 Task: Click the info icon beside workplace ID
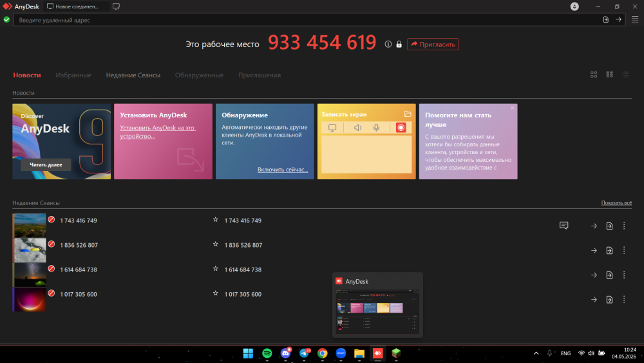click(388, 44)
